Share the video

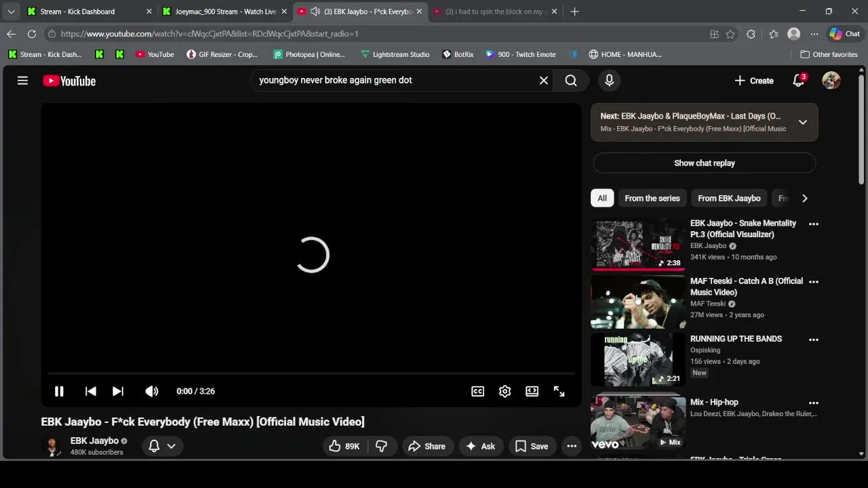pos(427,446)
